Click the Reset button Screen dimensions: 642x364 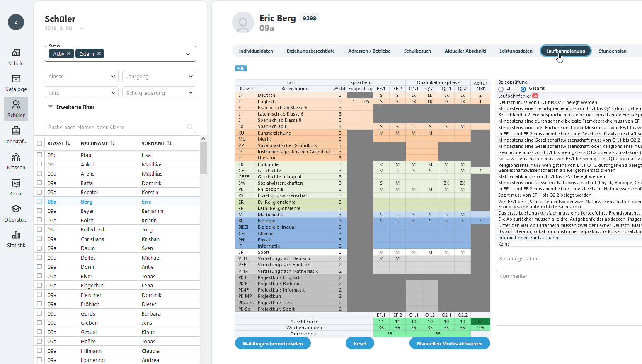coord(360,343)
